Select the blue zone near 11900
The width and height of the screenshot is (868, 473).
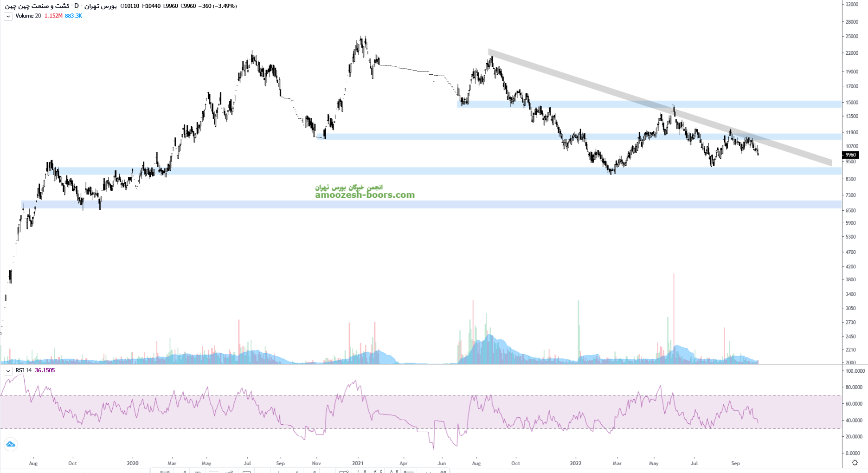[x=464, y=136]
